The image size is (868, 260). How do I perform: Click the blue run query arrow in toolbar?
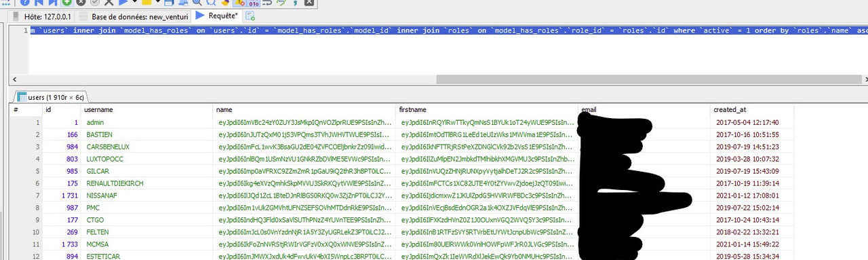click(x=123, y=3)
